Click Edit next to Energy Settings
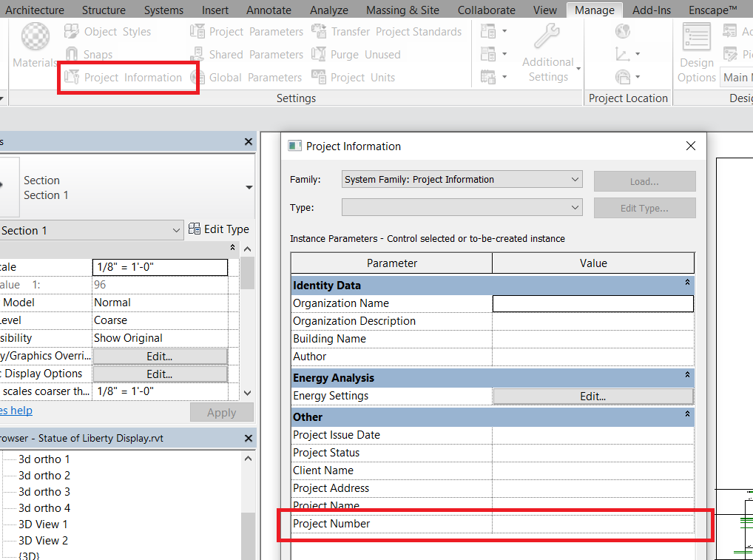 [592, 396]
